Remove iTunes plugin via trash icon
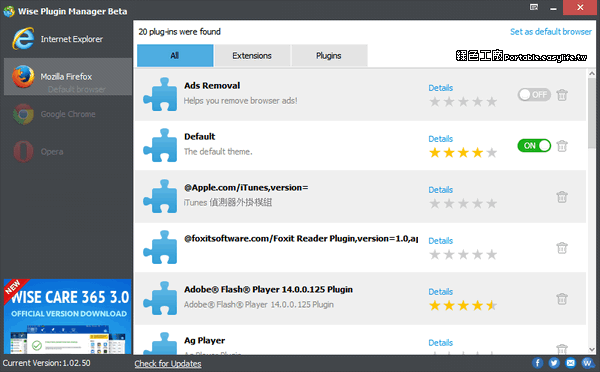Screen dimensions: 600x372 coord(562,197)
